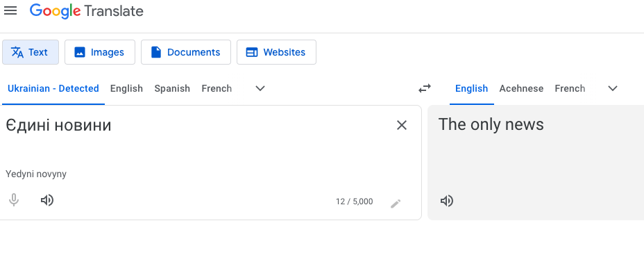644x255 pixels.
Task: Click the translated text The only news
Action: click(x=491, y=124)
